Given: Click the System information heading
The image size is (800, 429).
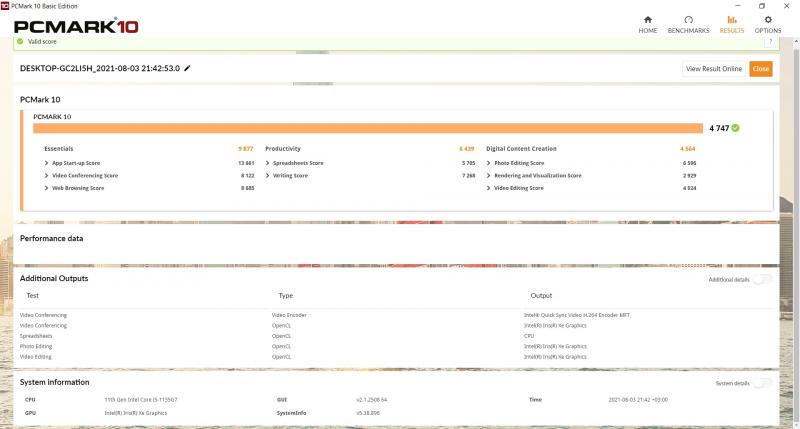Looking at the screenshot, I should click(x=55, y=382).
